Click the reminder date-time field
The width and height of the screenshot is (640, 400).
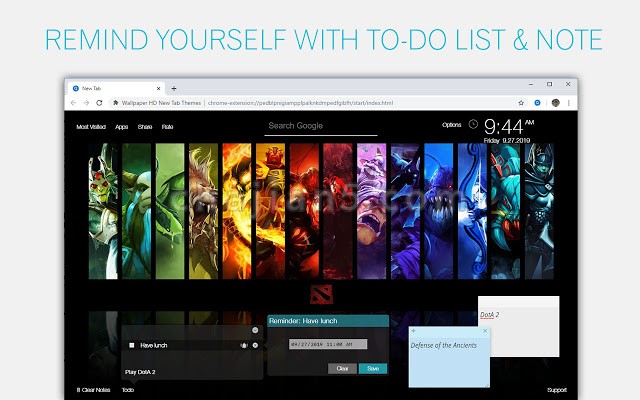328,344
